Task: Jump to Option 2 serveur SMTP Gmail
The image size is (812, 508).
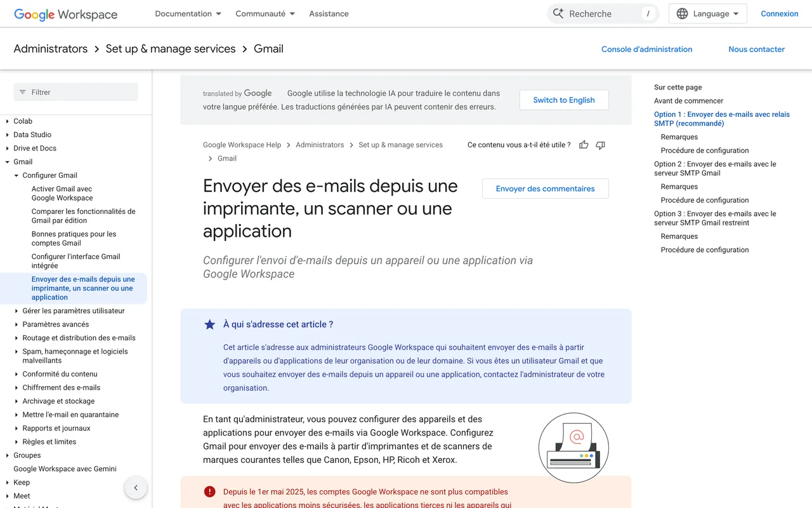Action: point(715,168)
